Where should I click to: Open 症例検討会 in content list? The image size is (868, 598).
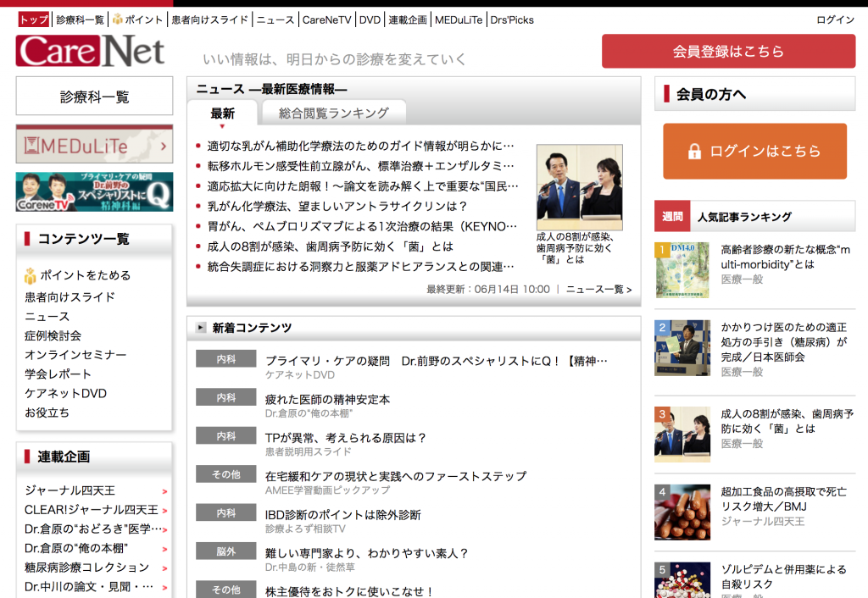click(53, 335)
